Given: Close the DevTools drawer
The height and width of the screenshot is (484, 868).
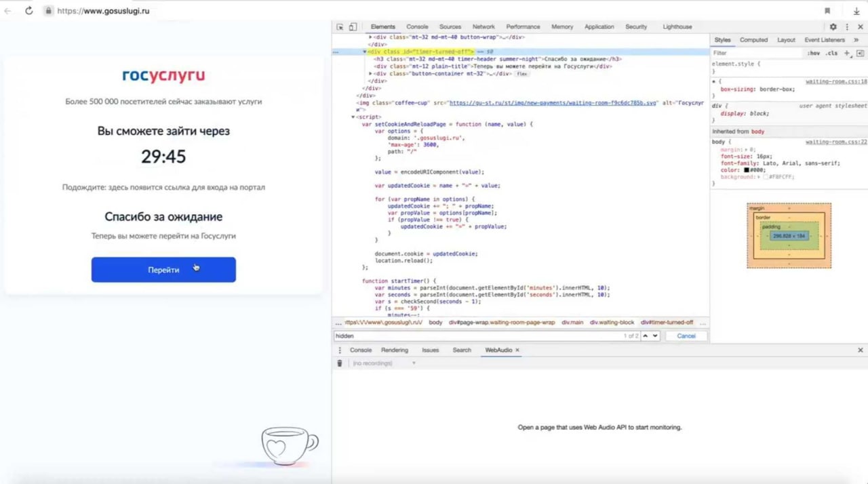Looking at the screenshot, I should pyautogui.click(x=861, y=350).
